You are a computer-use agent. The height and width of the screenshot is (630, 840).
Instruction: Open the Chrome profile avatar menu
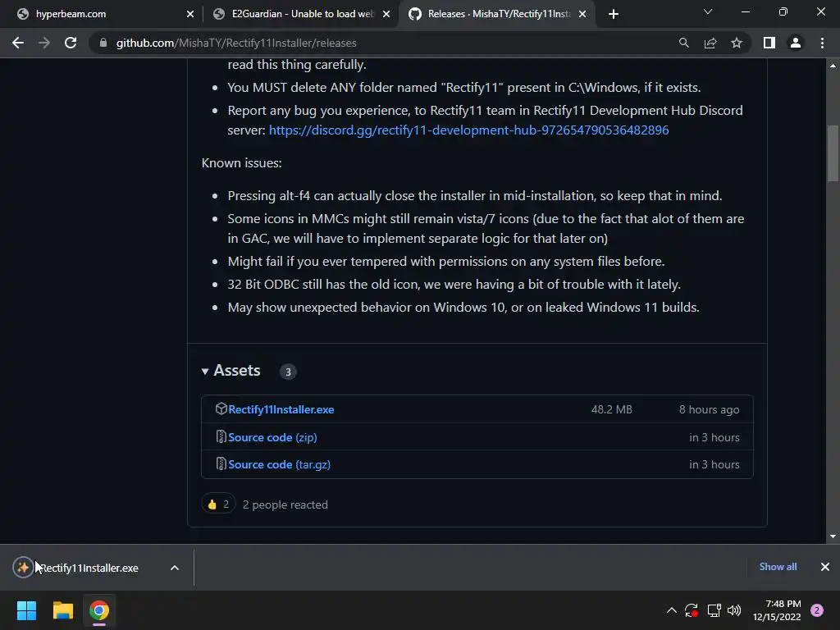[x=796, y=43]
